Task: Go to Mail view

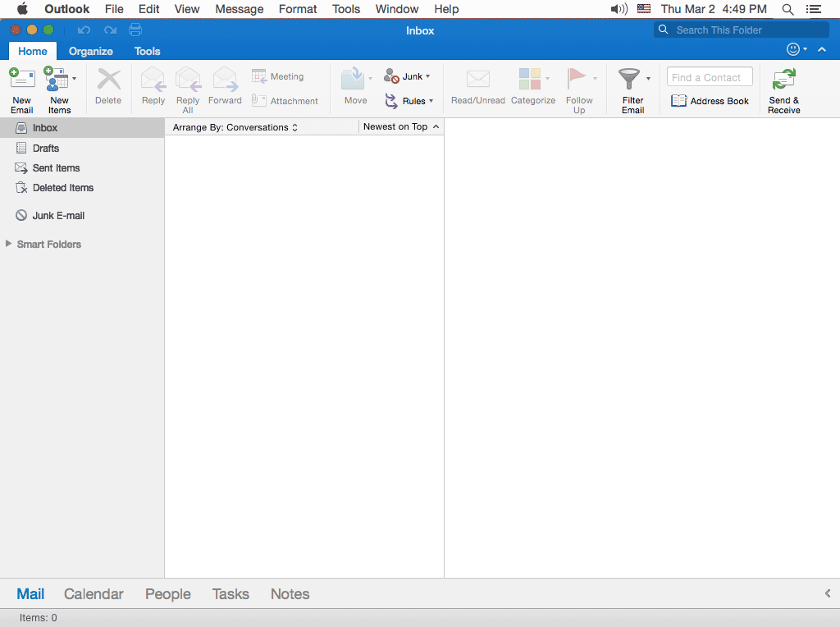Action: pos(30,594)
